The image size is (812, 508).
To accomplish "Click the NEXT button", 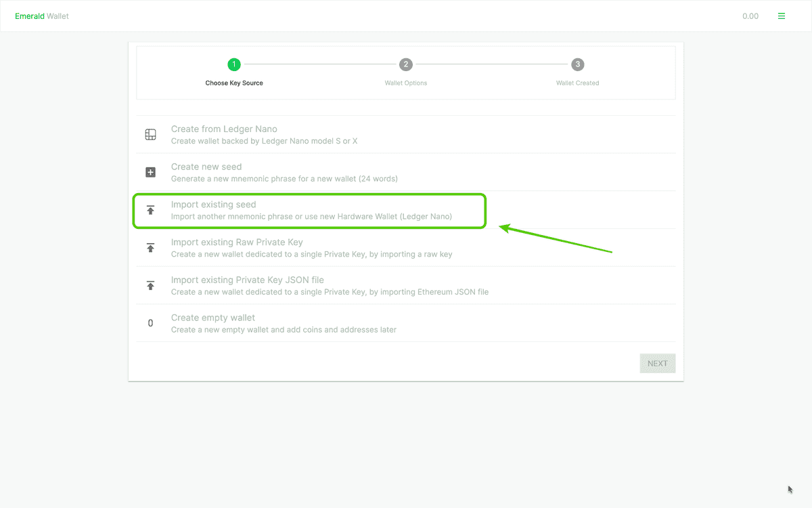I will tap(657, 363).
